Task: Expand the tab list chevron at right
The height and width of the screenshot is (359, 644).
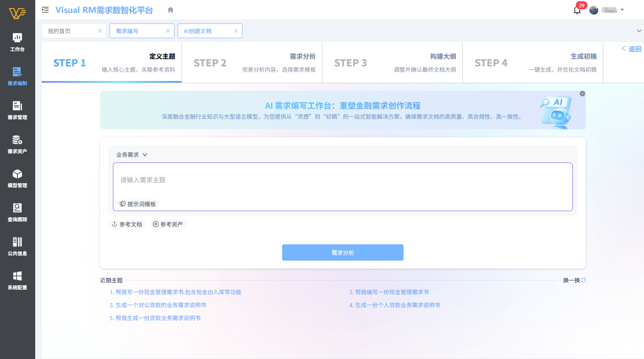Action: coord(639,31)
